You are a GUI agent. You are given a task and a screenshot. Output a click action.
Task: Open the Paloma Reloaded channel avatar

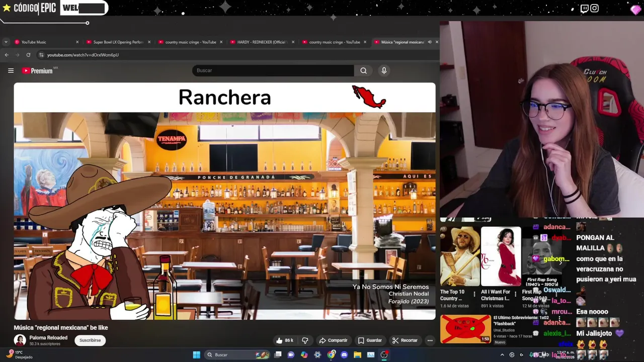point(20,340)
